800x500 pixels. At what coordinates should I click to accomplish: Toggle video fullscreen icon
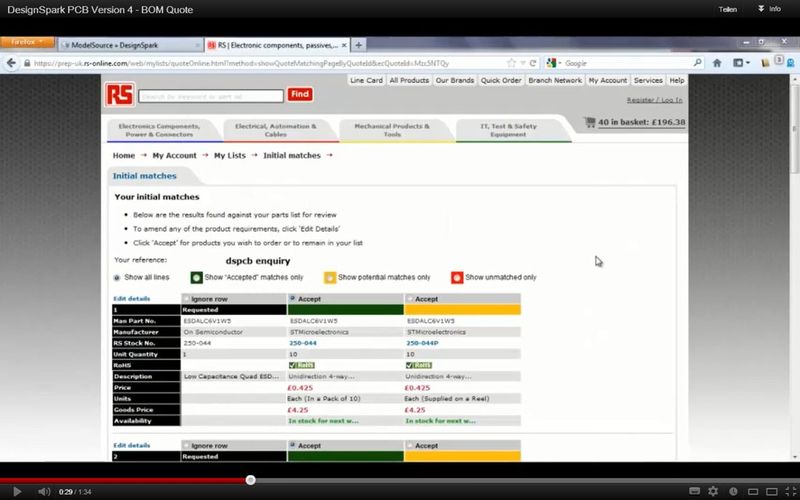791,491
